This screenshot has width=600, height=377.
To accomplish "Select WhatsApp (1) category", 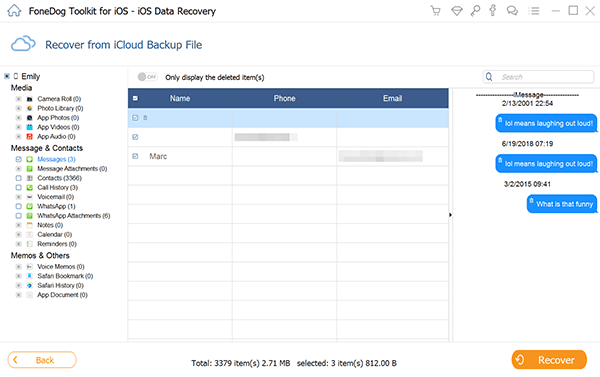I will (56, 206).
